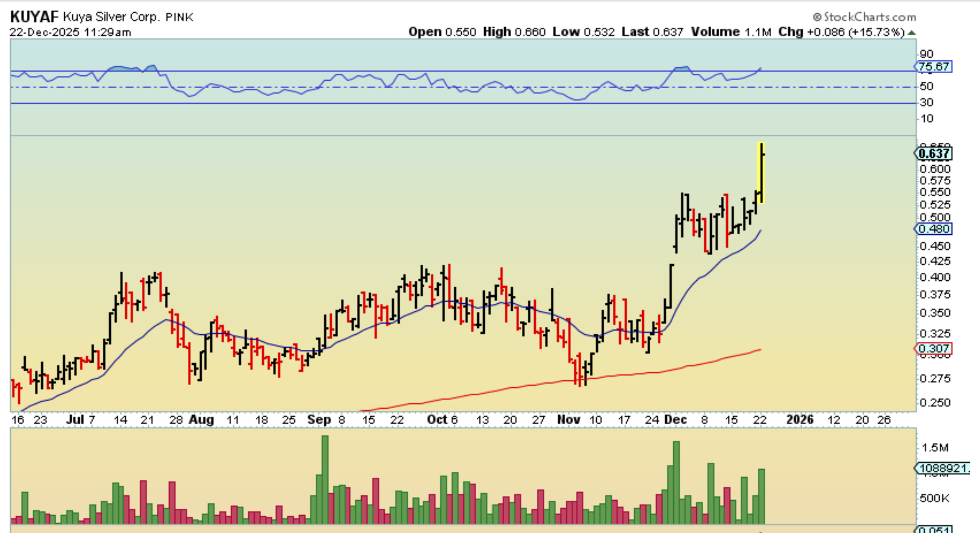This screenshot has width=980, height=533.
Task: Click the 0.637 last price tag
Action: 934,154
